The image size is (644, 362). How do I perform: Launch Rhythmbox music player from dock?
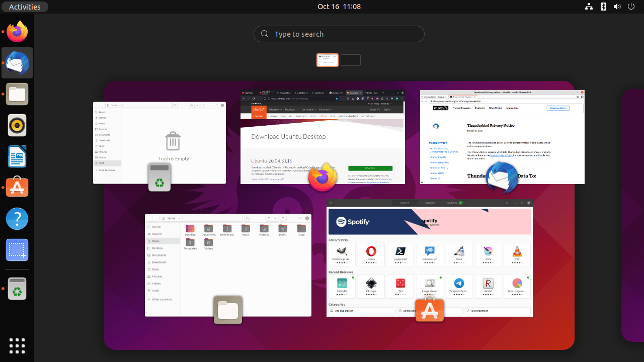[17, 125]
